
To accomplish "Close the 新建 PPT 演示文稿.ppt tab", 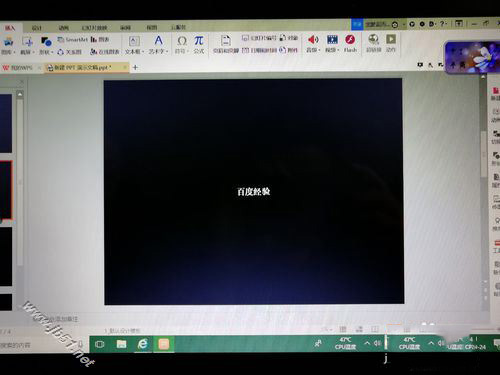I will point(124,67).
